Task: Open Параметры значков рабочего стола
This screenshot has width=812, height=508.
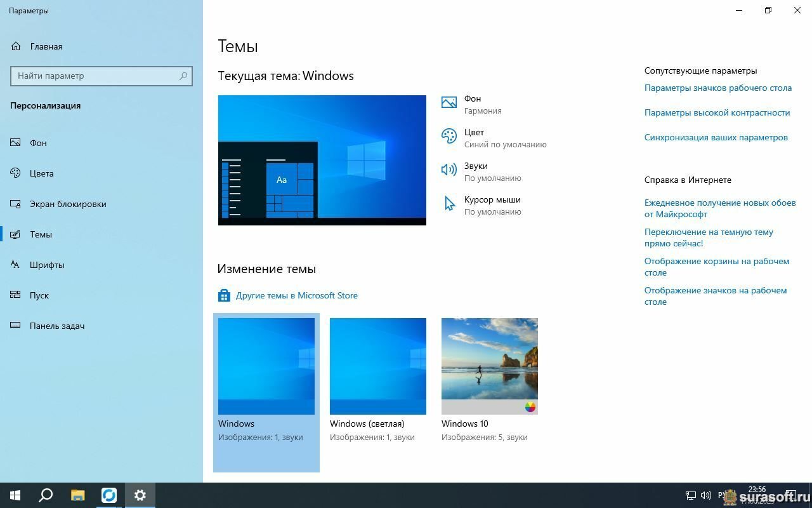Action: (718, 88)
